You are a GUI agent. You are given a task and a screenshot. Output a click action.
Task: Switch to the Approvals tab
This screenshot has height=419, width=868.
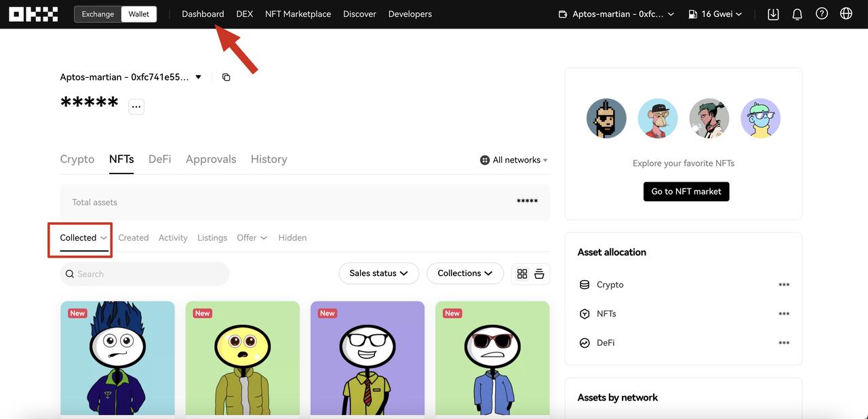(x=211, y=159)
